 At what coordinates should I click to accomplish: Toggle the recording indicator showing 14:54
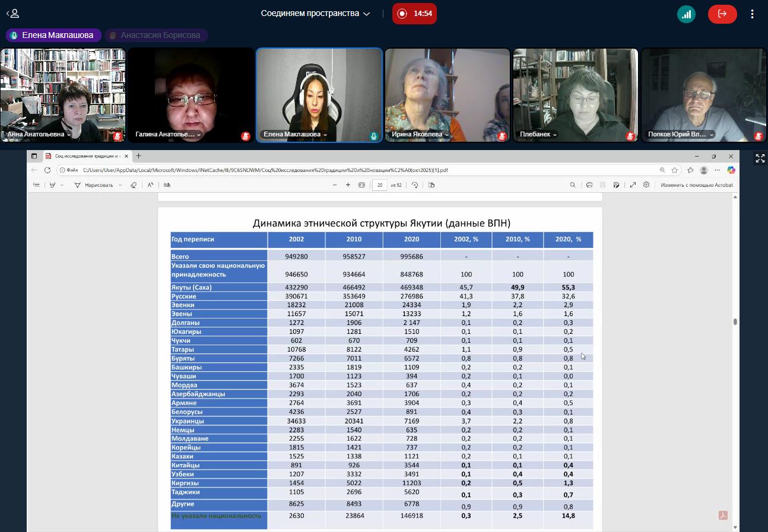pyautogui.click(x=414, y=14)
